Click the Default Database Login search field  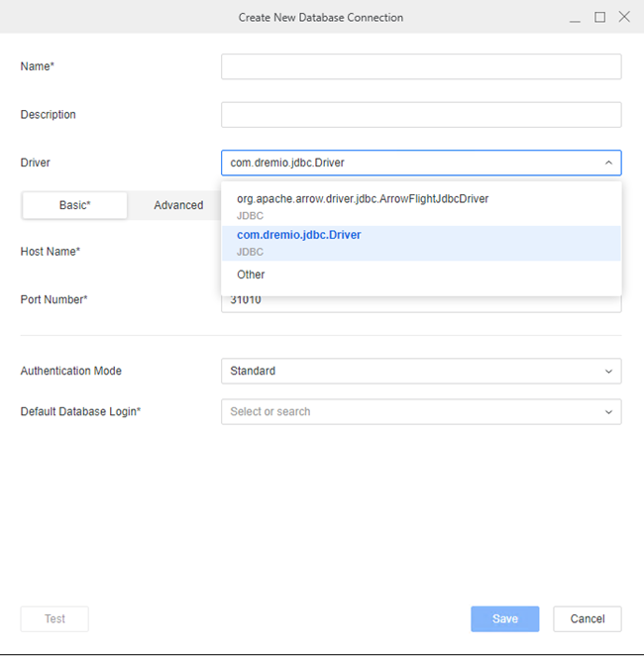tap(406, 411)
